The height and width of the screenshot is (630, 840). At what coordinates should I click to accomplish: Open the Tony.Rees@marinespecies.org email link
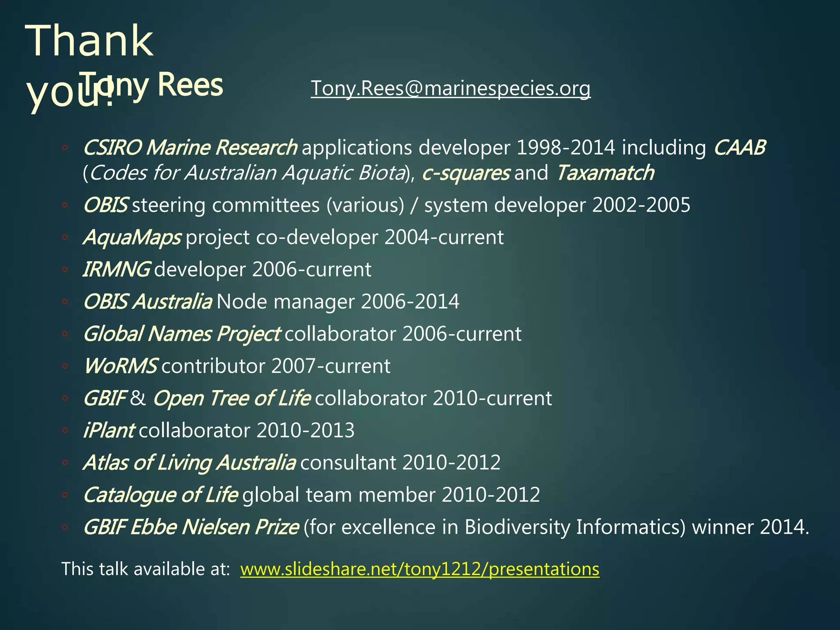click(x=450, y=88)
